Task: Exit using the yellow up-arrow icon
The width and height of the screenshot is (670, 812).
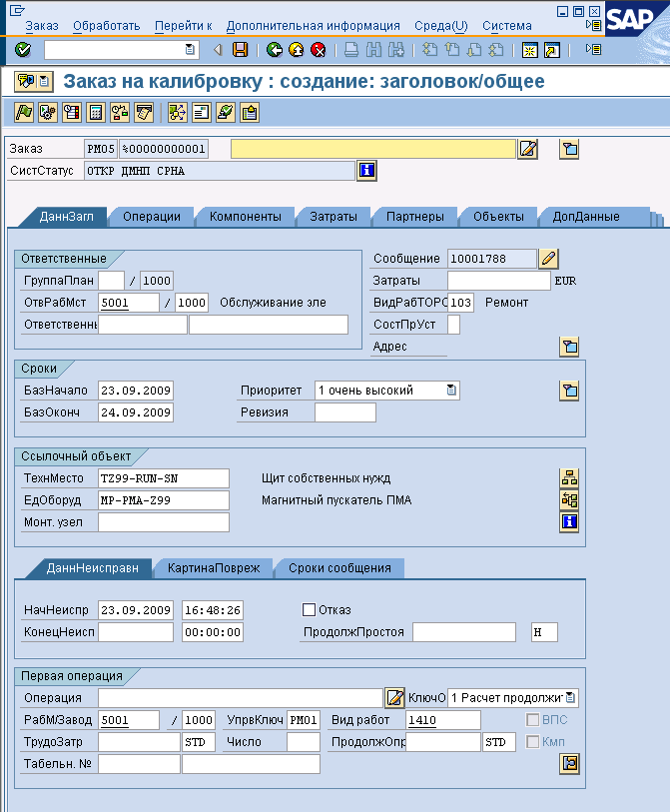Action: tap(297, 50)
